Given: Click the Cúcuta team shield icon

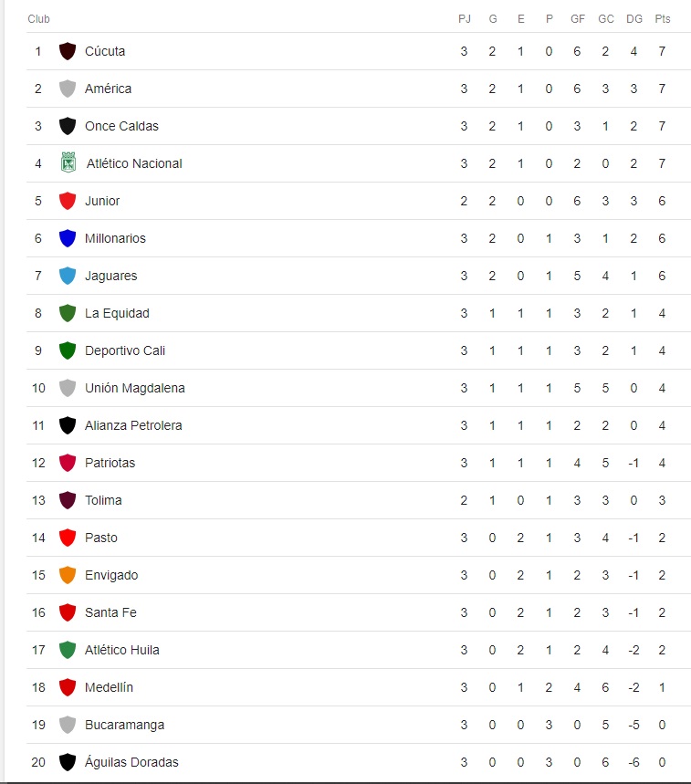Looking at the screenshot, I should click(67, 51).
